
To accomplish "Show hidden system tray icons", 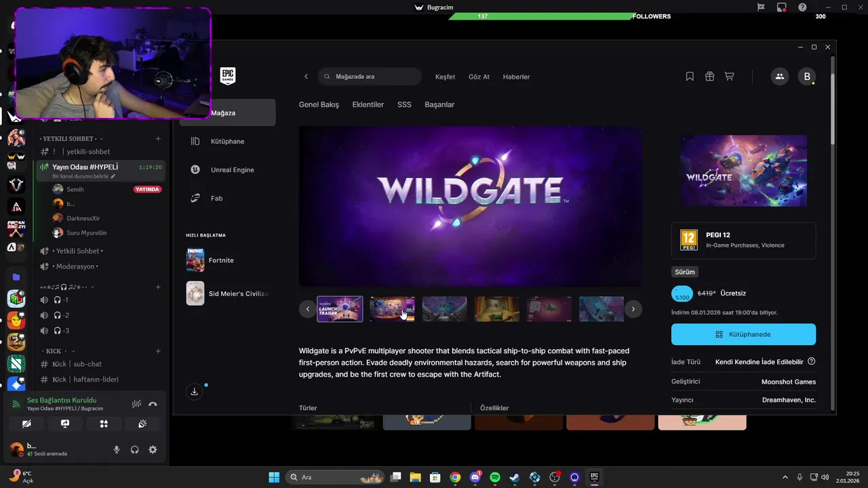I will point(785,477).
